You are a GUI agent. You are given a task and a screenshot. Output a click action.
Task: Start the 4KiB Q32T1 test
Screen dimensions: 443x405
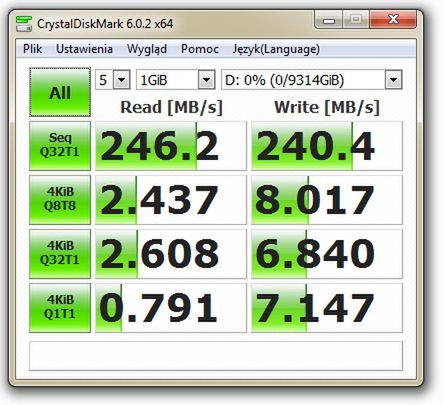click(60, 254)
